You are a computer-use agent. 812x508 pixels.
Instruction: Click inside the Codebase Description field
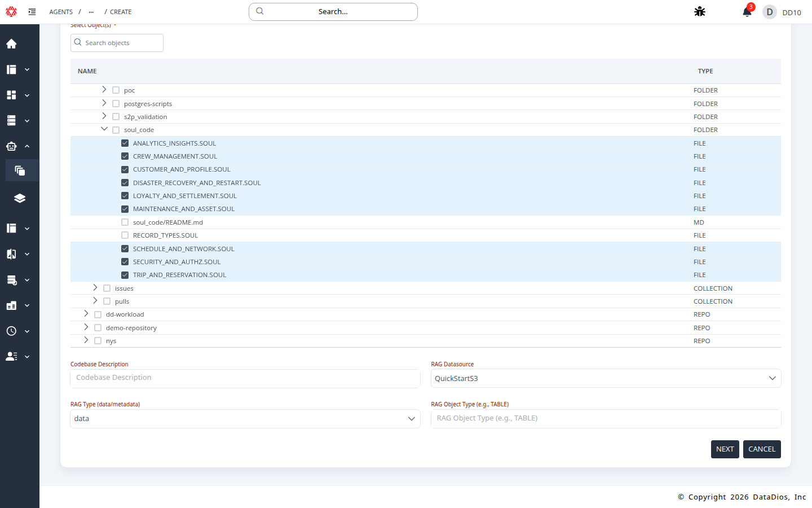pos(245,378)
